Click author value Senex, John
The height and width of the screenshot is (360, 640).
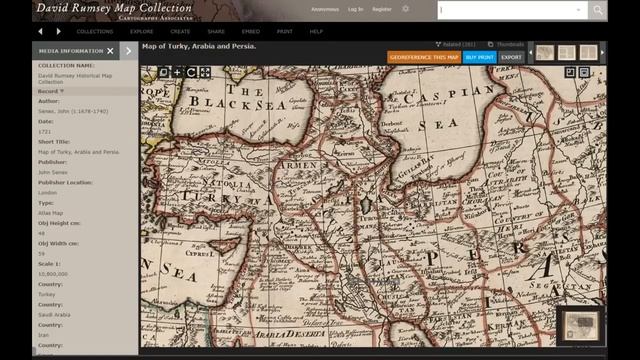click(x=73, y=111)
